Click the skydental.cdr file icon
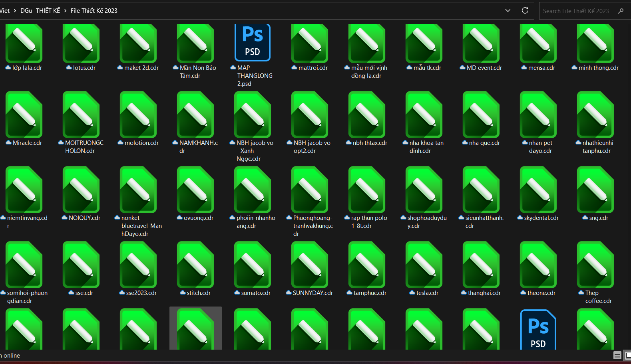Screen dimensions: 631x364 [x=538, y=190]
